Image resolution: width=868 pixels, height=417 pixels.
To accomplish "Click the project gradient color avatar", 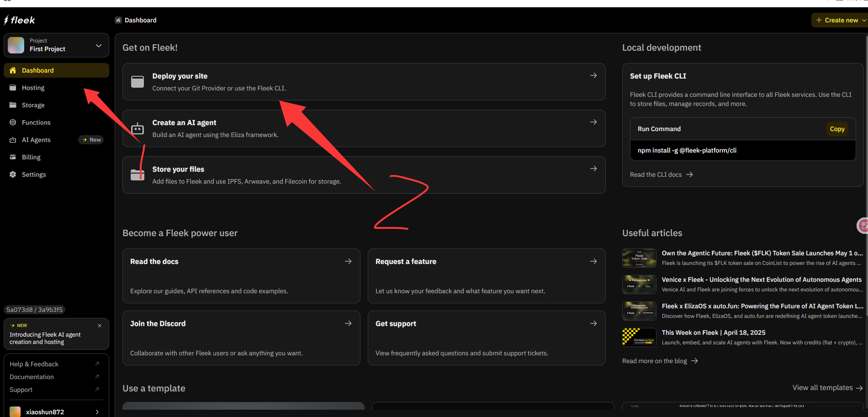I will [x=16, y=46].
